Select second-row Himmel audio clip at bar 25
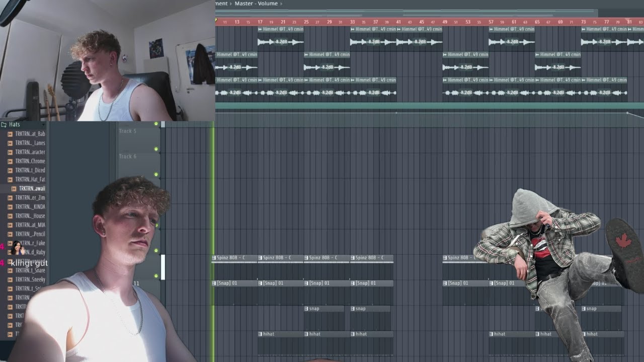This screenshot has width=644, height=362. click(x=327, y=63)
